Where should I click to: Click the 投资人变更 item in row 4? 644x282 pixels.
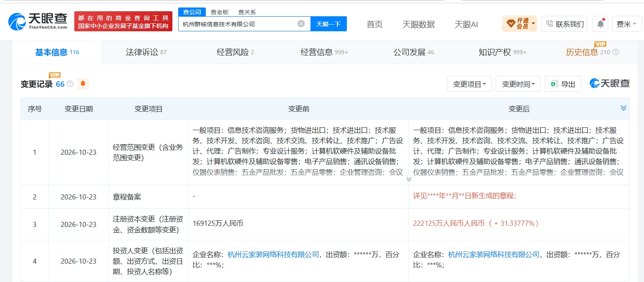pos(148,261)
